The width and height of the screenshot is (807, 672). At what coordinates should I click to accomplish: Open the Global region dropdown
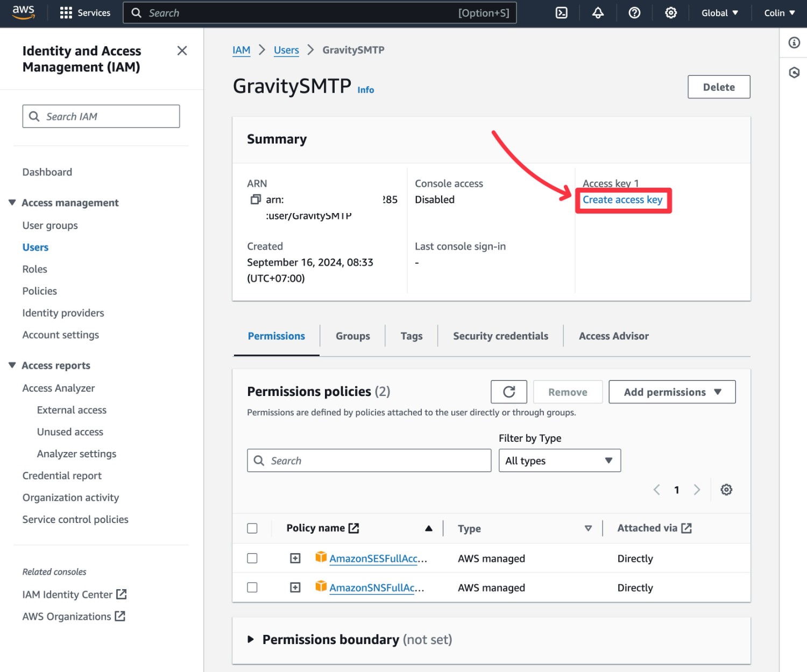point(720,13)
